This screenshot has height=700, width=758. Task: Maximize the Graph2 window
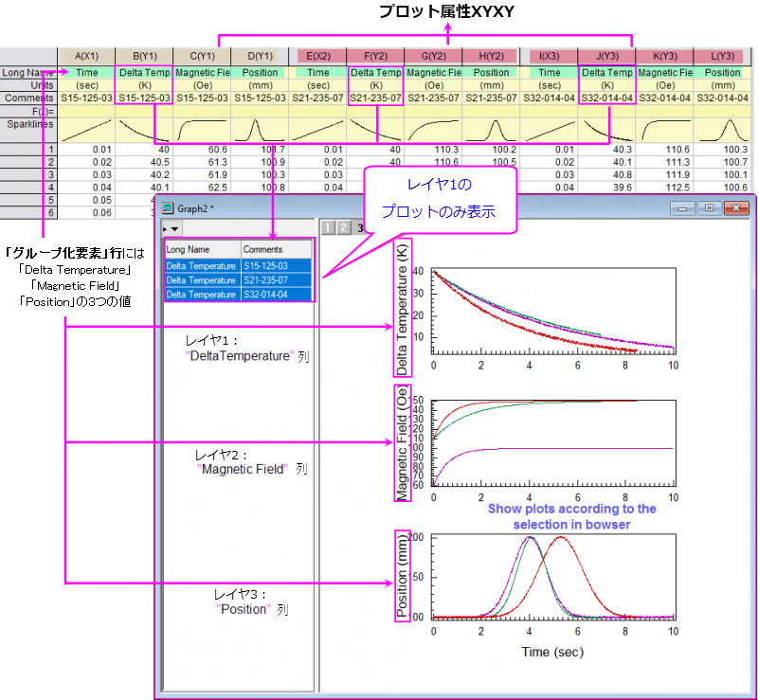click(709, 208)
